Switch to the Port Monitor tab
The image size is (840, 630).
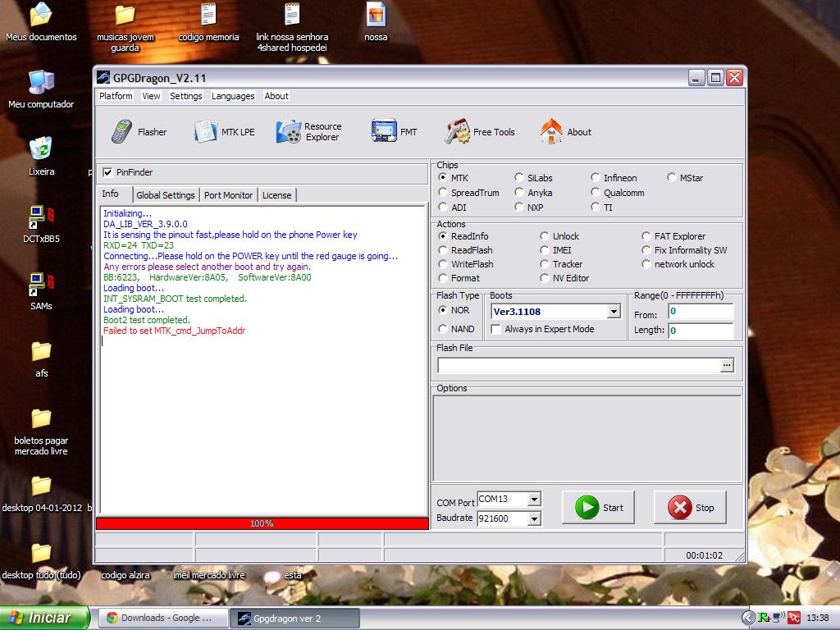pyautogui.click(x=228, y=195)
